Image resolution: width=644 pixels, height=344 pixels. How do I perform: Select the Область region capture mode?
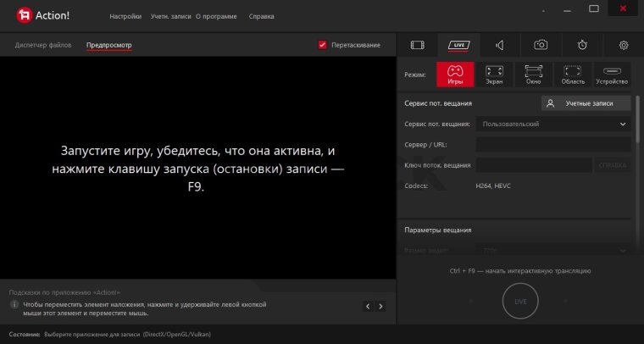[572, 75]
